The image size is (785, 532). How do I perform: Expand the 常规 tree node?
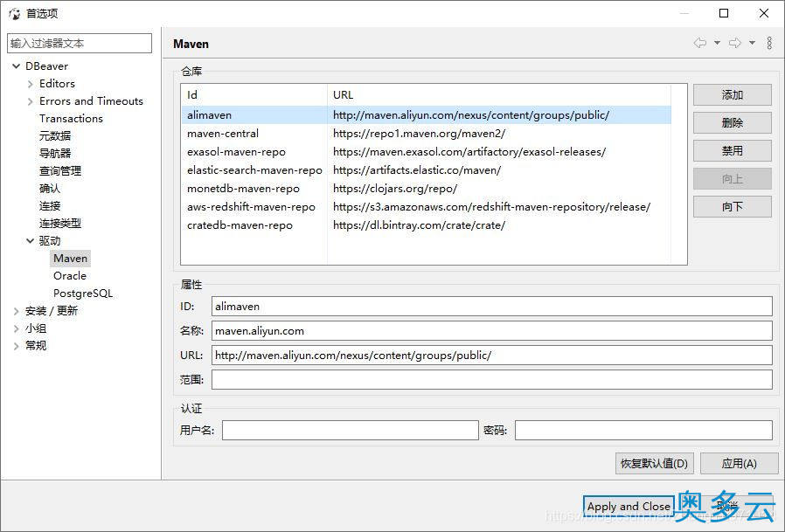(x=16, y=346)
